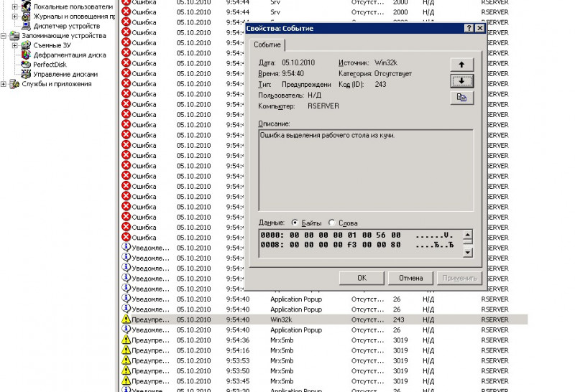Viewport: 575px width, 392px height.
Task: Click time 9:53:45 in event list
Action: (x=238, y=381)
